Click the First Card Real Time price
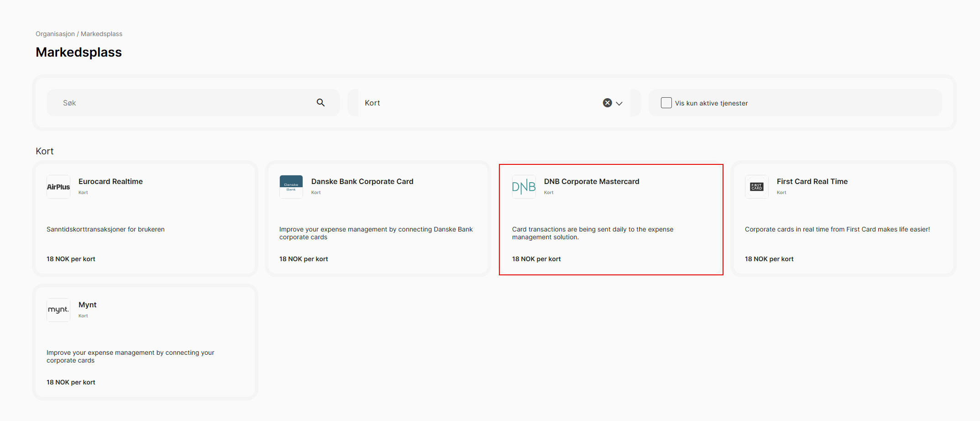Image resolution: width=980 pixels, height=421 pixels. [769, 259]
